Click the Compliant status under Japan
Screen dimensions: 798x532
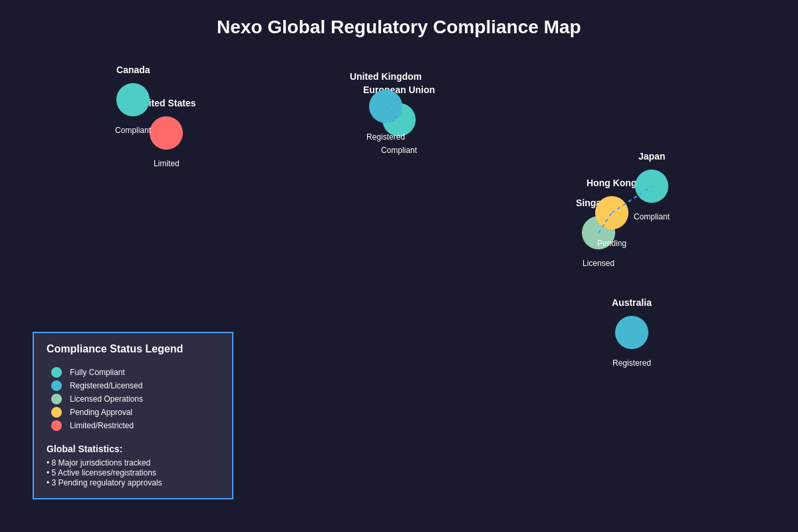point(652,217)
